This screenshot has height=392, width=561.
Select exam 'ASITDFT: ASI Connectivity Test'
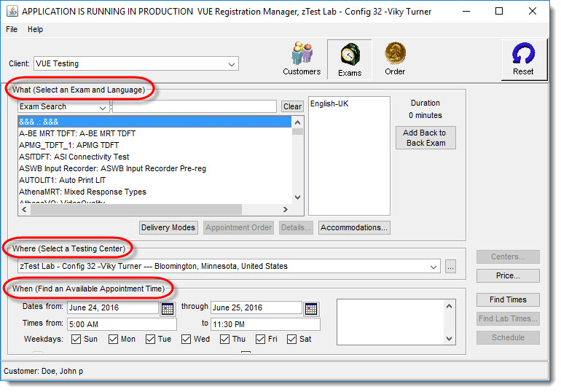coord(154,157)
